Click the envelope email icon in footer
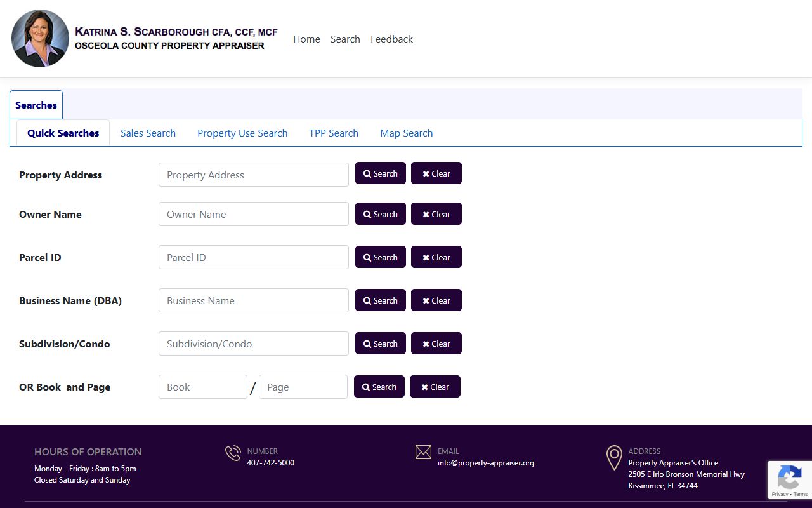 423,452
